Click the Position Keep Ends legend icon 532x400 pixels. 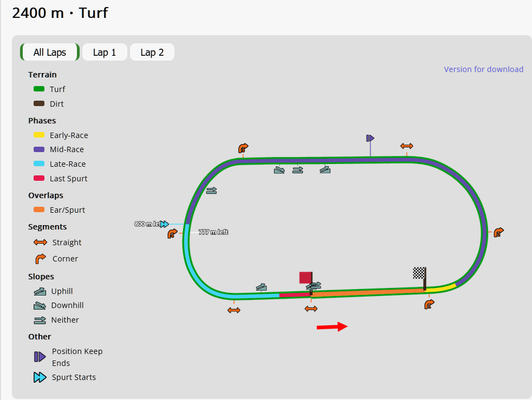[40, 357]
